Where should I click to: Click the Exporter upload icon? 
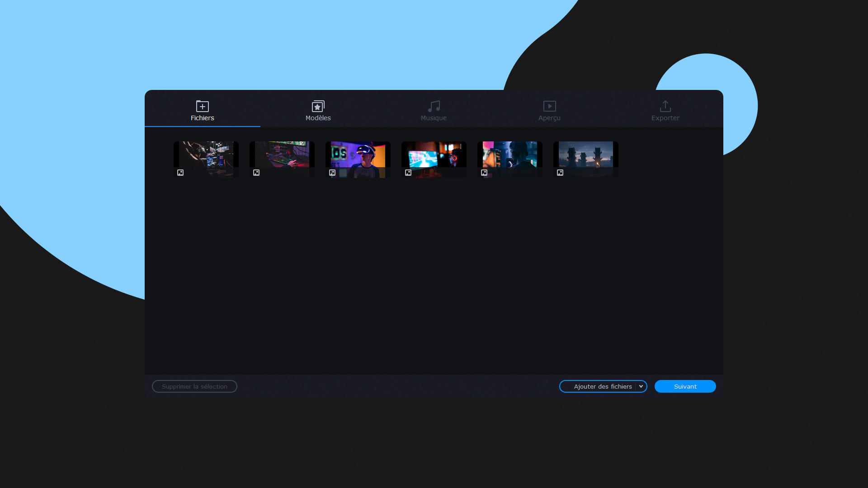[665, 106]
